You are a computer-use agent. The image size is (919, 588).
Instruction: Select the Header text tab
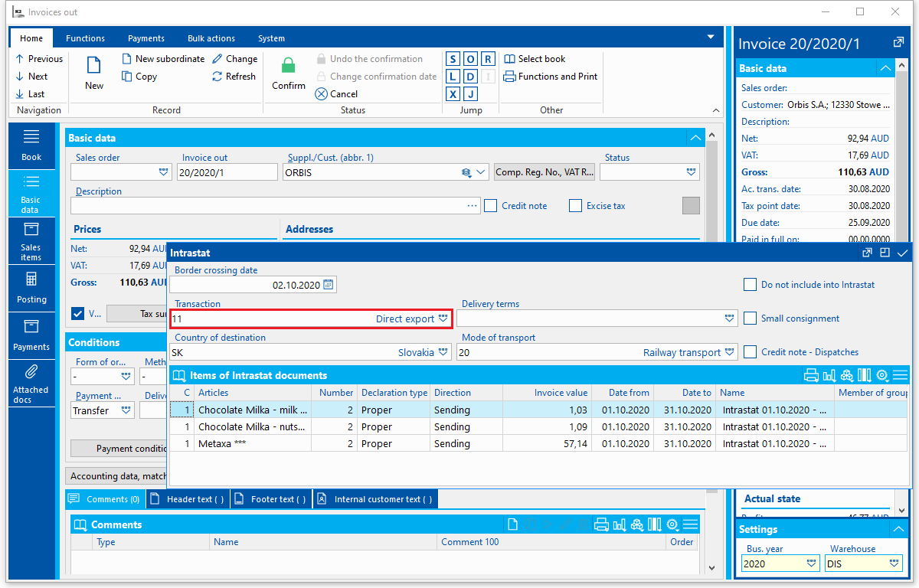(188, 499)
